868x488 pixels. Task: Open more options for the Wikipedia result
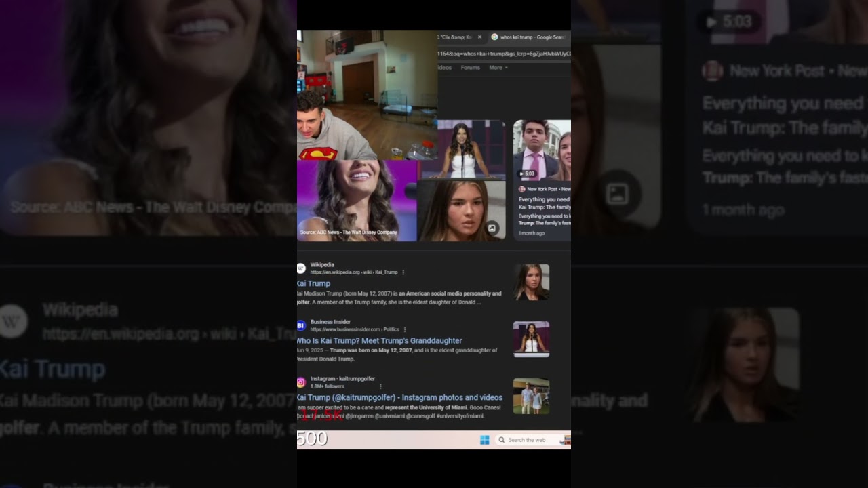pyautogui.click(x=403, y=272)
